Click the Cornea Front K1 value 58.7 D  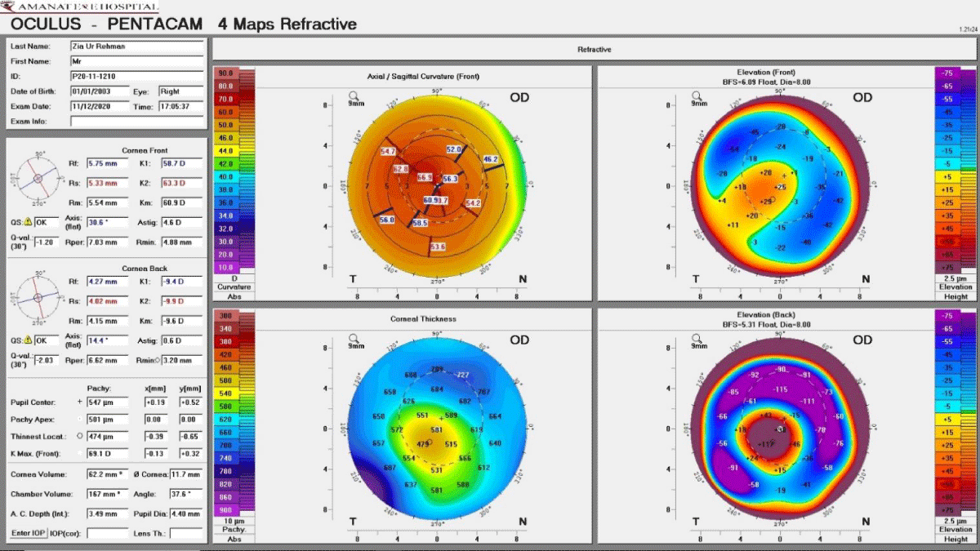pyautogui.click(x=180, y=165)
